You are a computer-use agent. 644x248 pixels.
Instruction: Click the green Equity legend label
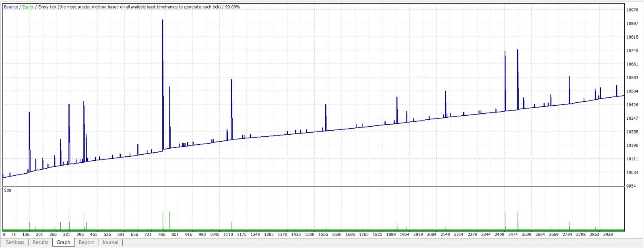tap(28, 7)
